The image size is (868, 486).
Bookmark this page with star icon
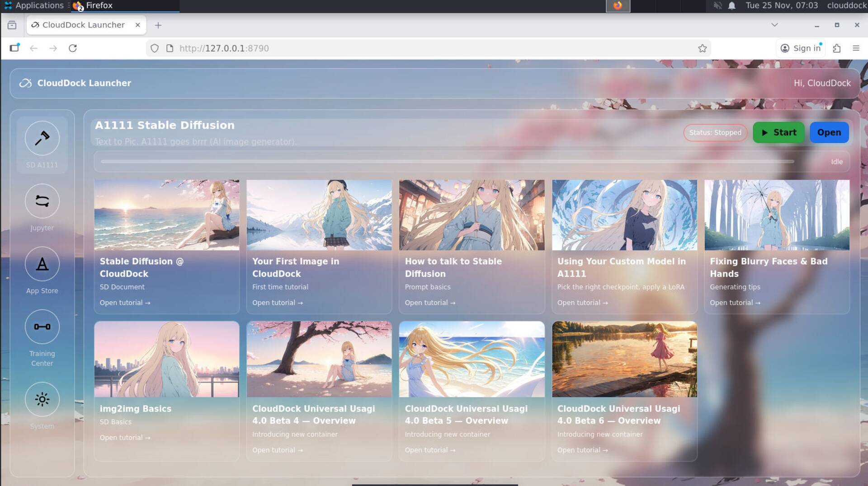pos(702,48)
